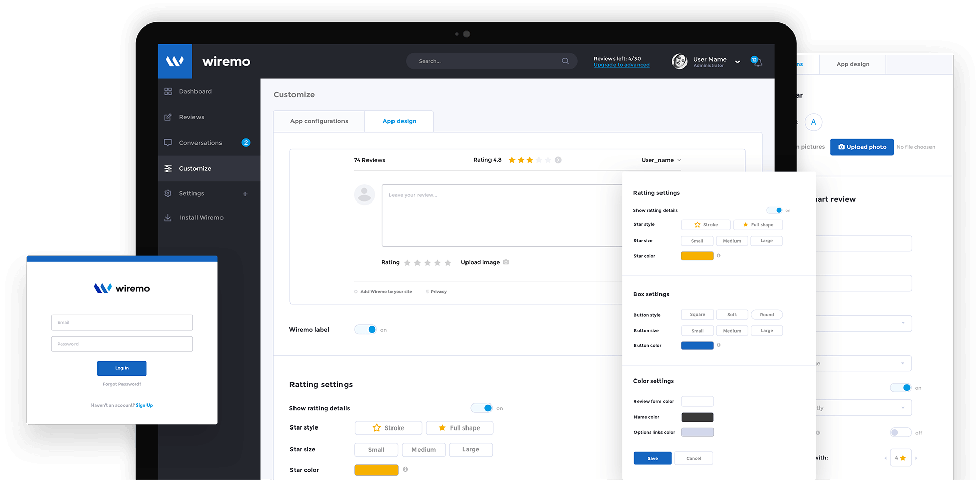Screen dimensions: 980x480
Task: Open the User Name account dropdown arrow
Action: click(737, 61)
